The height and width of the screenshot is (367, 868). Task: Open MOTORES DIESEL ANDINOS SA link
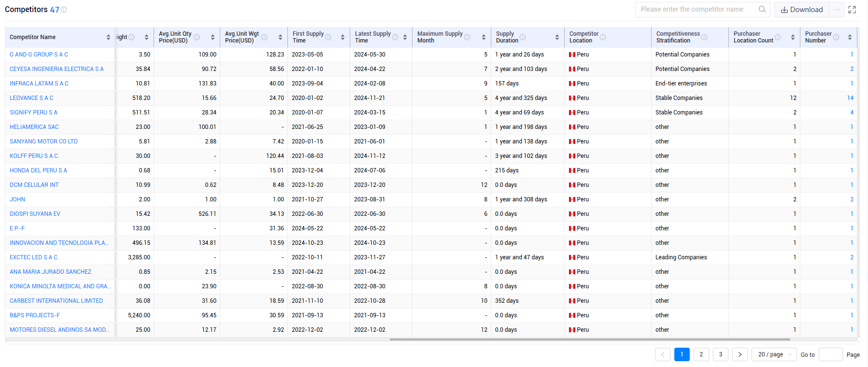(x=59, y=330)
